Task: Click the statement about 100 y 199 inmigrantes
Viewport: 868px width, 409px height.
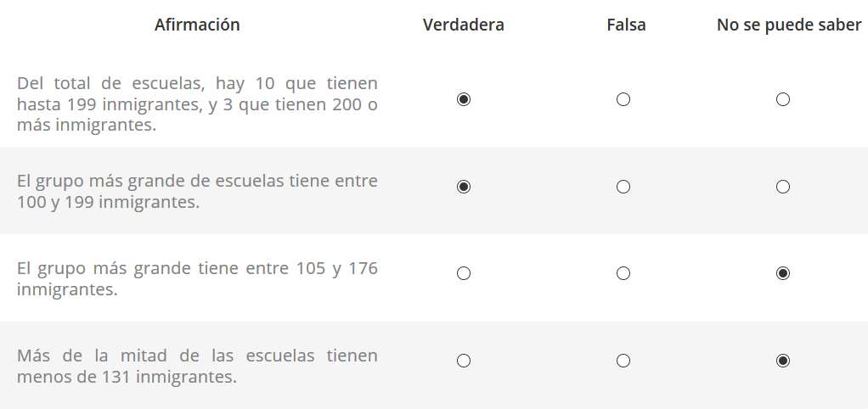Action: click(197, 191)
